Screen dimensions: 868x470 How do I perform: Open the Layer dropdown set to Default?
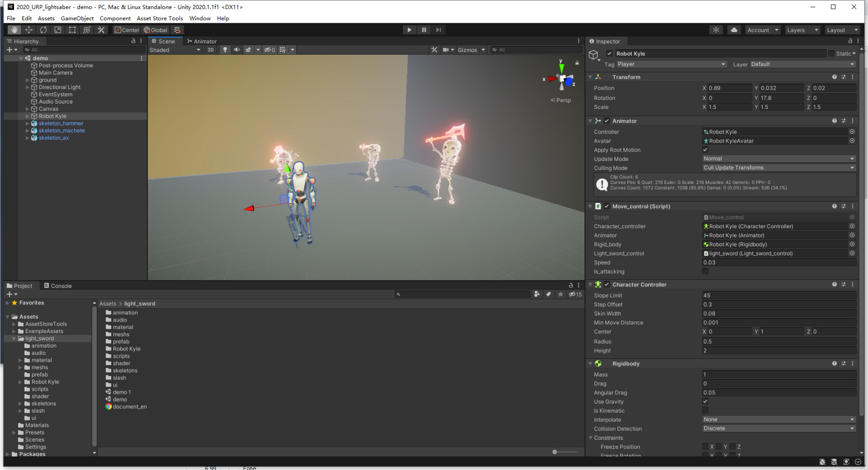point(800,64)
